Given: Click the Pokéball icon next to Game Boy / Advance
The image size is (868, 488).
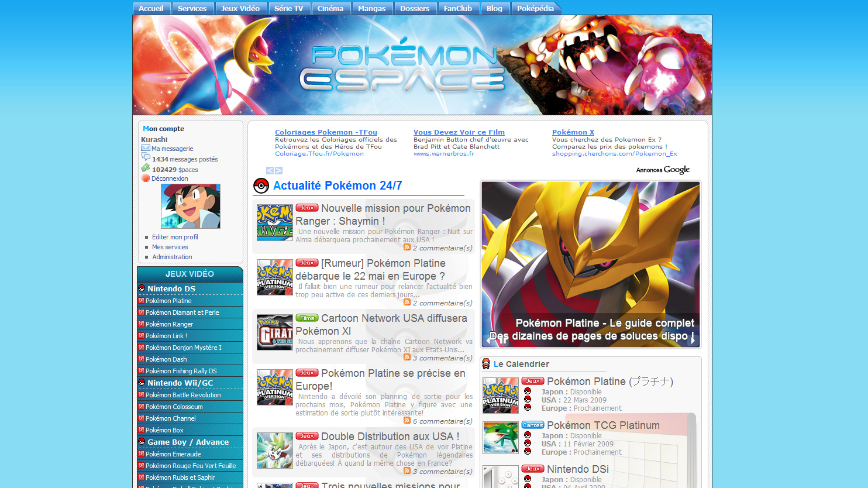Looking at the screenshot, I should click(142, 441).
